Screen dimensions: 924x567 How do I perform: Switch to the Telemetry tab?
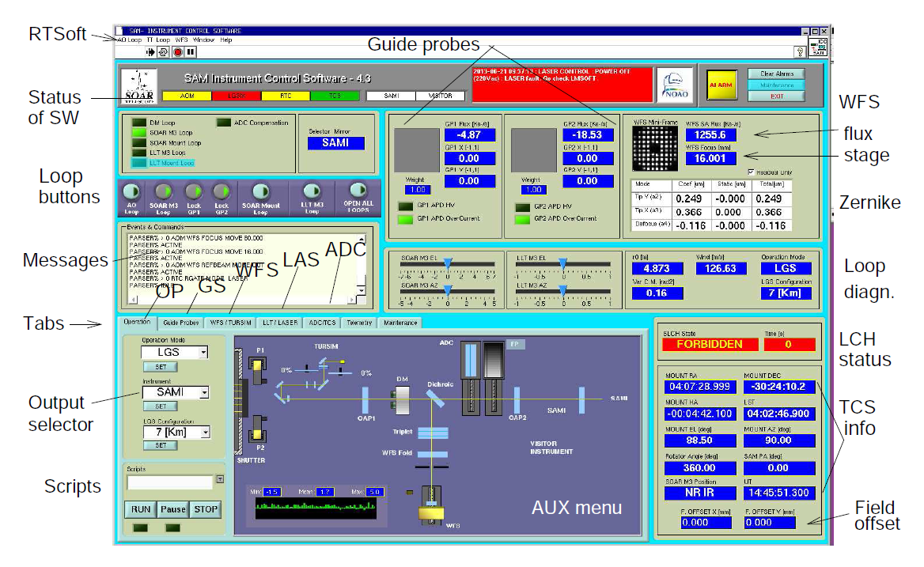359,323
